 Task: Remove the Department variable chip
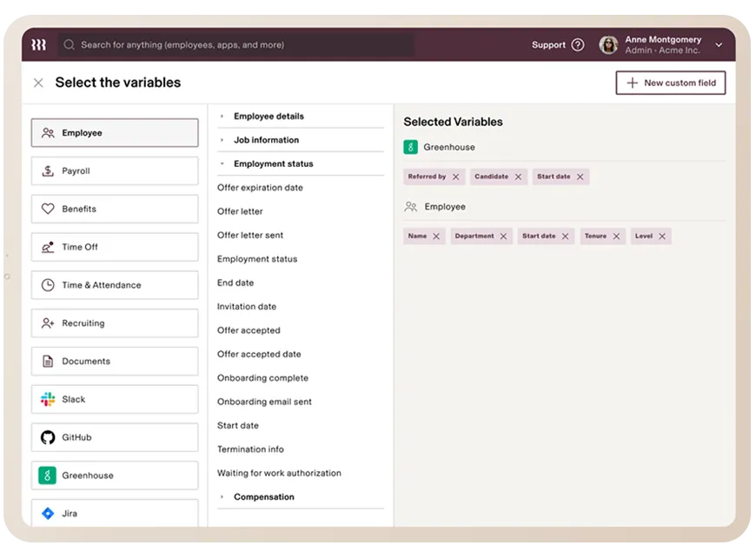504,236
